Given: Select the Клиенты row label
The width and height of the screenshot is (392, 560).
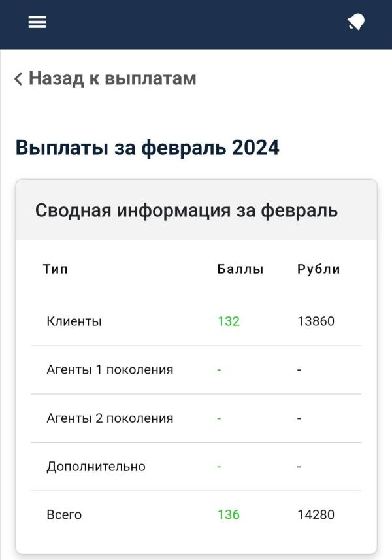Looking at the screenshot, I should coord(74,321).
